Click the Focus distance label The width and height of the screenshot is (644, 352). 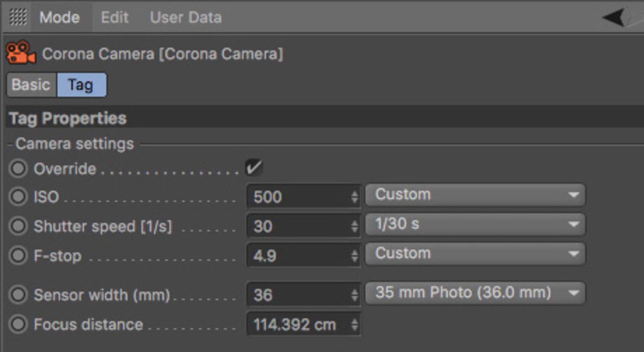pos(89,325)
